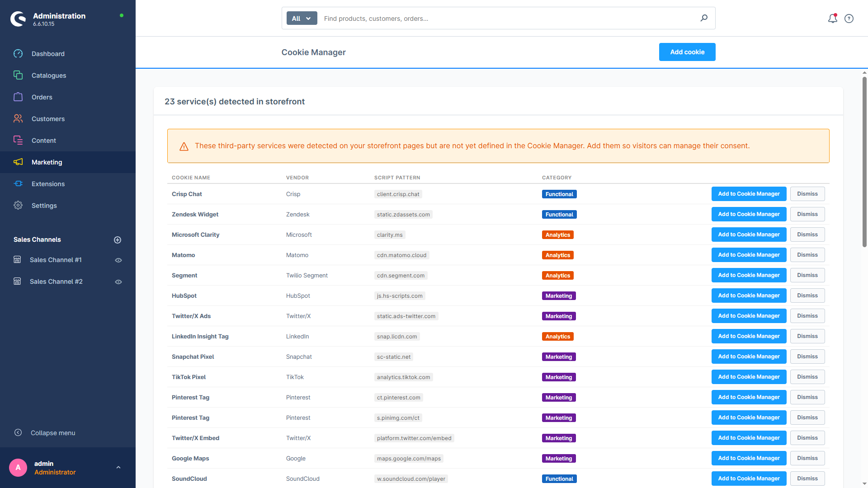Click the Shopware logo icon
The height and width of the screenshot is (488, 868).
tap(18, 19)
